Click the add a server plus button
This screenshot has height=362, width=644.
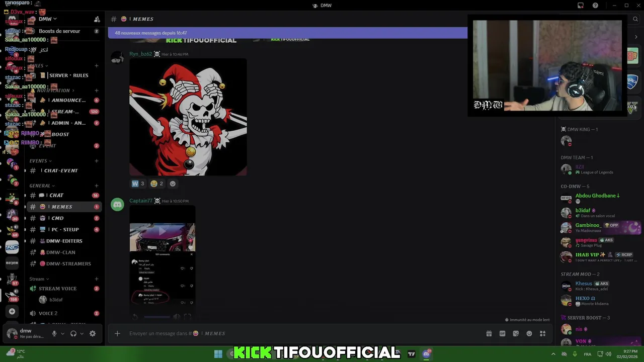pyautogui.click(x=12, y=311)
